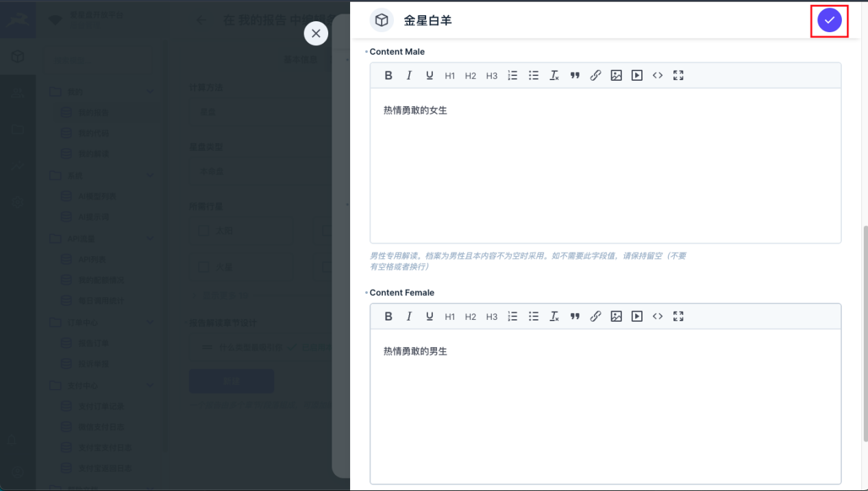Insert image in Content Male editor
The image size is (868, 491).
tap(616, 75)
